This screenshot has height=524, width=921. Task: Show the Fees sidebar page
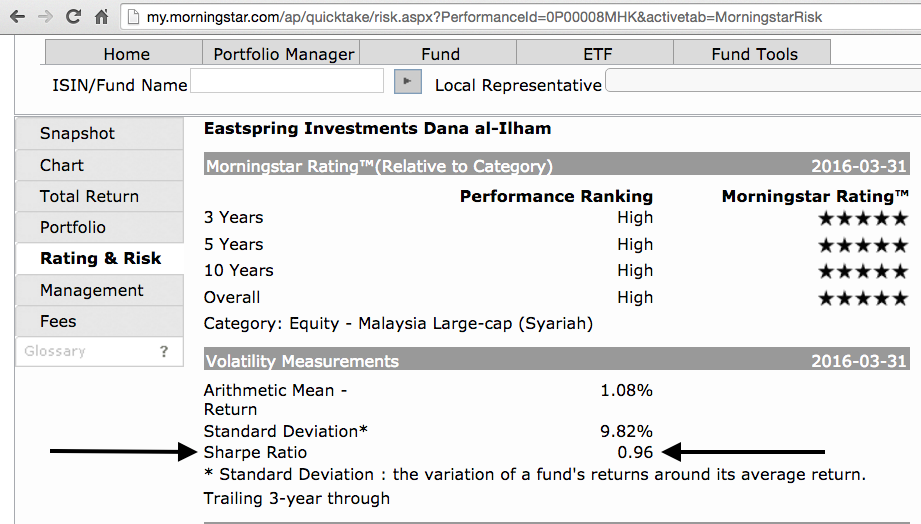tap(58, 322)
